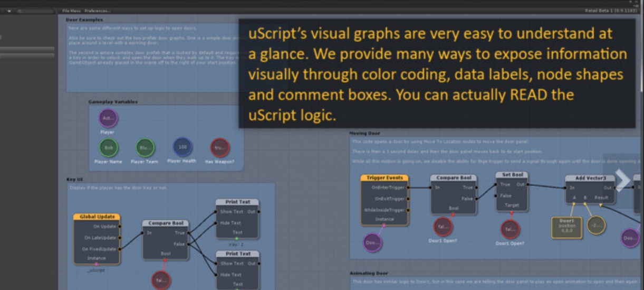Select the Trigger Events node header

point(384,178)
